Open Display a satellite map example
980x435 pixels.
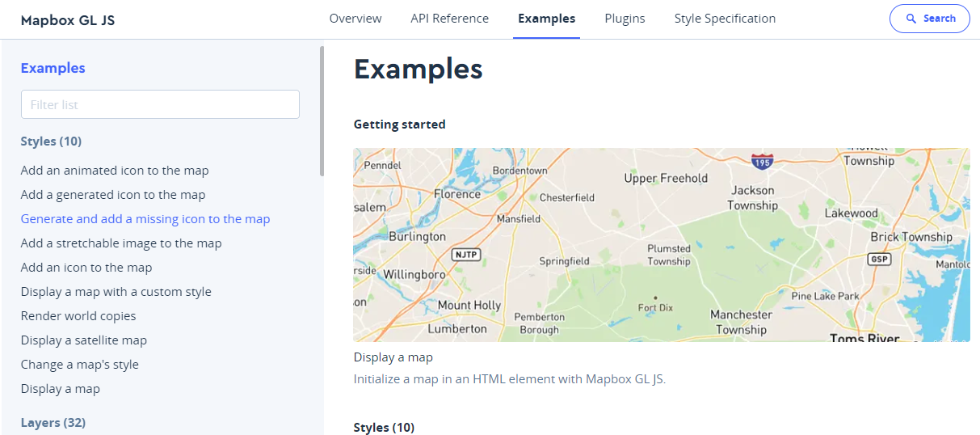84,340
